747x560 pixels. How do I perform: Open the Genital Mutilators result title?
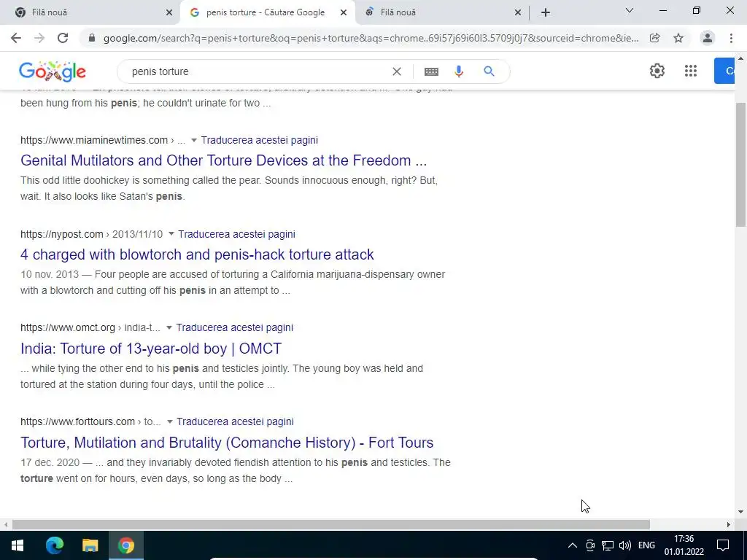click(223, 160)
